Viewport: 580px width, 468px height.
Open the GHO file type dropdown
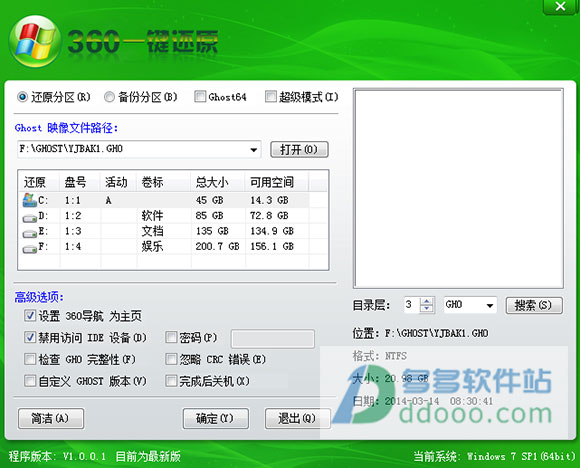click(x=489, y=305)
